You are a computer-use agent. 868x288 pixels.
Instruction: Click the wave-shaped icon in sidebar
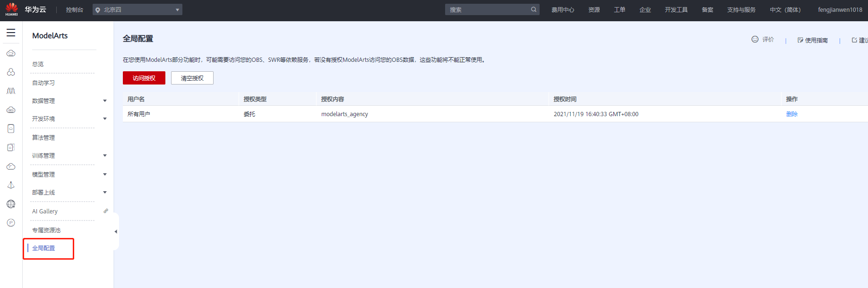[x=11, y=91]
